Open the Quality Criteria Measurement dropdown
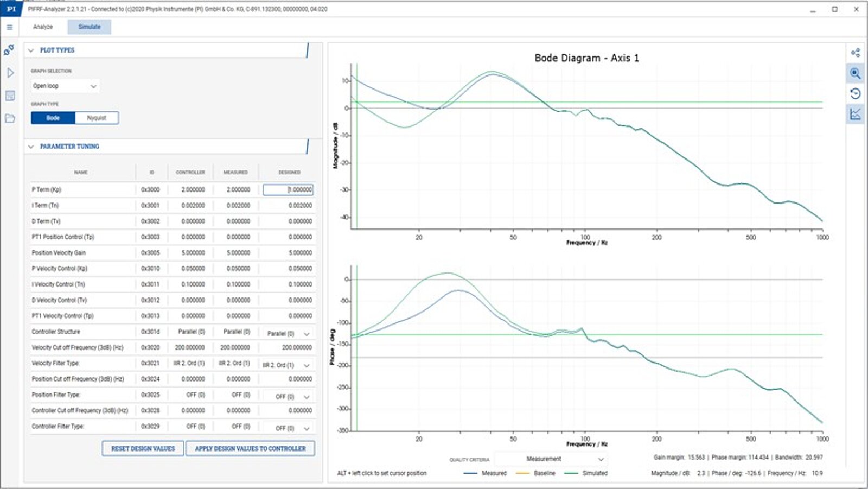 (x=551, y=459)
